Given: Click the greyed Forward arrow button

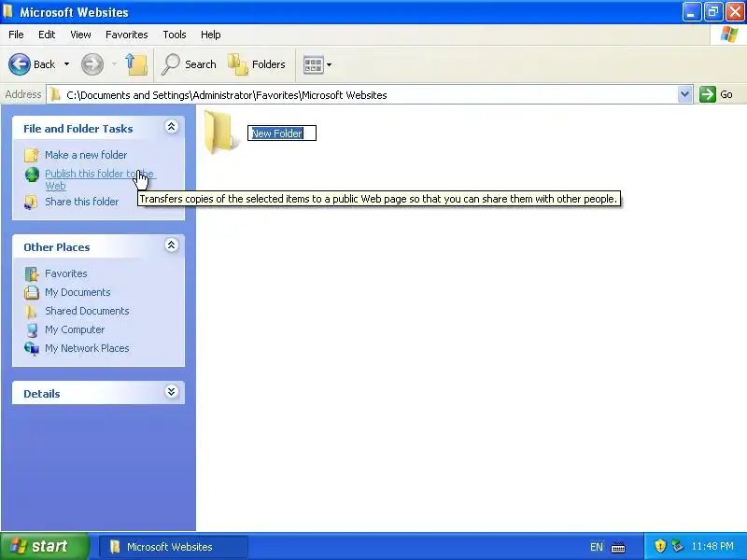Looking at the screenshot, I should click(x=92, y=64).
